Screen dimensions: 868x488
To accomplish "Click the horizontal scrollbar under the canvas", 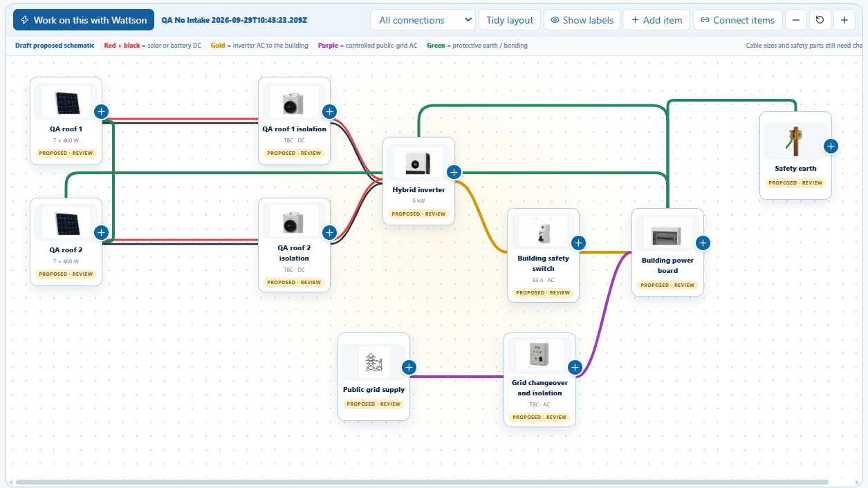I will tap(422, 482).
